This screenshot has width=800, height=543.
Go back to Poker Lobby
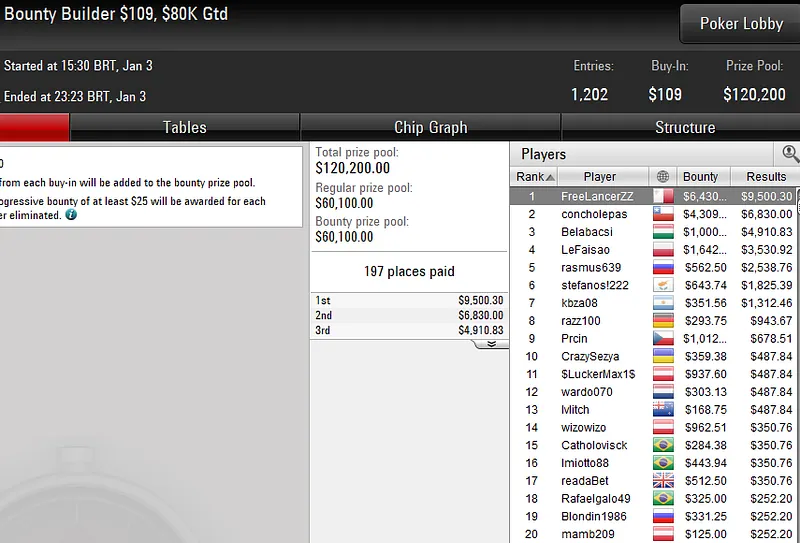click(741, 23)
